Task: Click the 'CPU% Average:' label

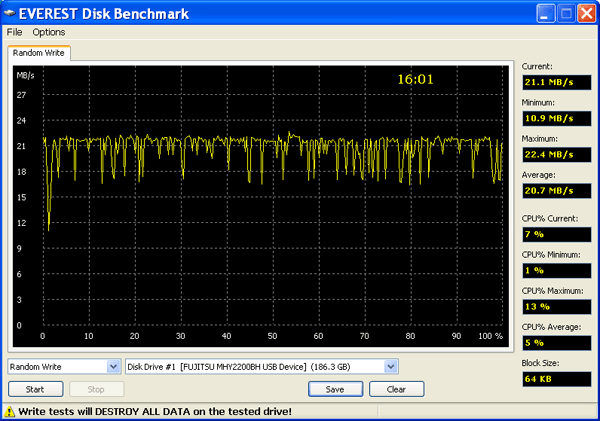Action: pos(551,327)
